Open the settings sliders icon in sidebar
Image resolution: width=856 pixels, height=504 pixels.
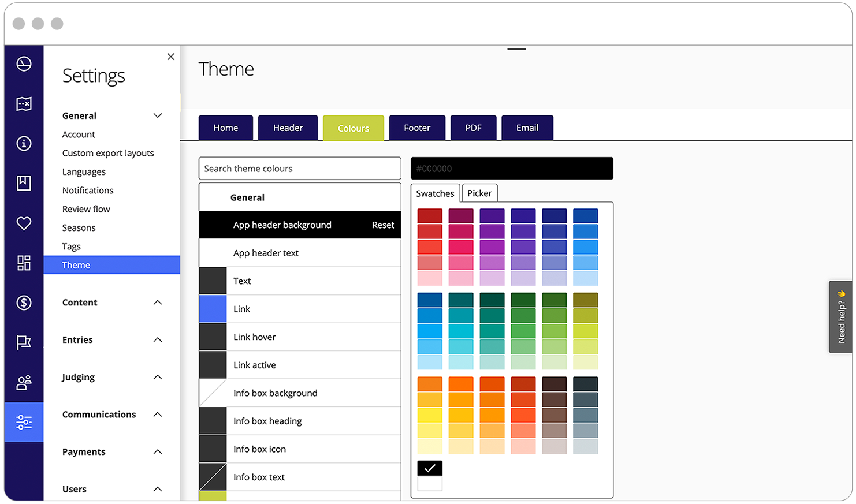click(x=23, y=422)
